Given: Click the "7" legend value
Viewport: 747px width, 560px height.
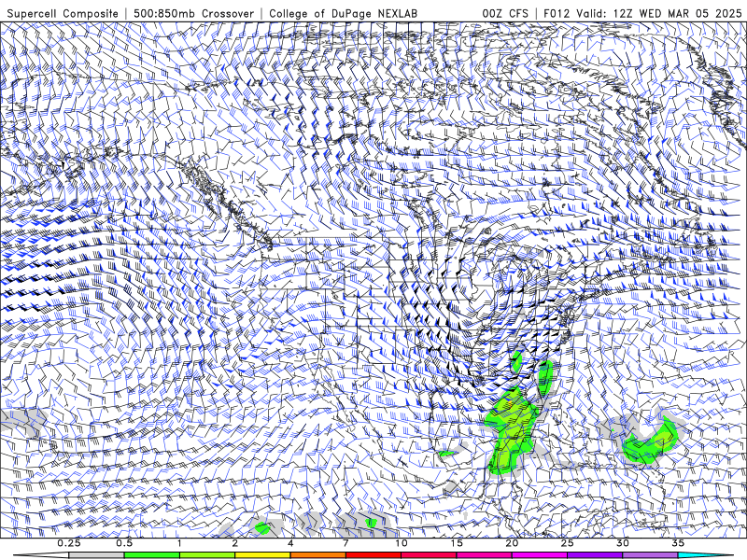Looking at the screenshot, I should 345,543.
